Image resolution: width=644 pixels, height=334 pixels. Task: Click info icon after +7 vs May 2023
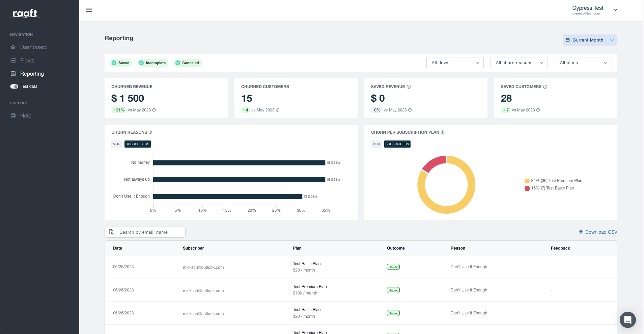click(x=538, y=110)
